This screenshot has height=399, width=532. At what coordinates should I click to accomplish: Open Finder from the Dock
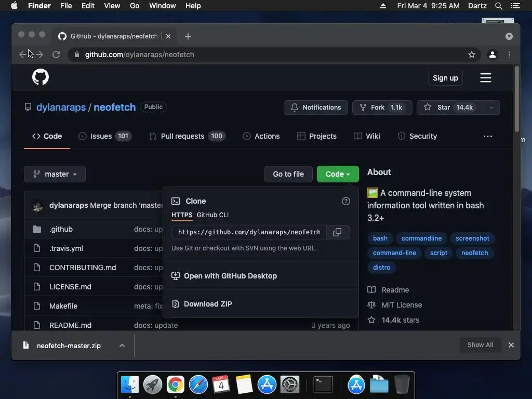tap(130, 384)
